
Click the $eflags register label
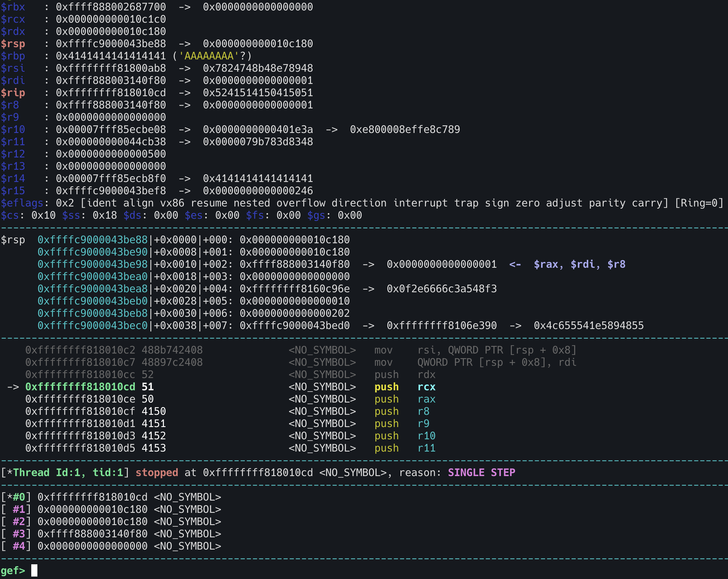click(22, 203)
